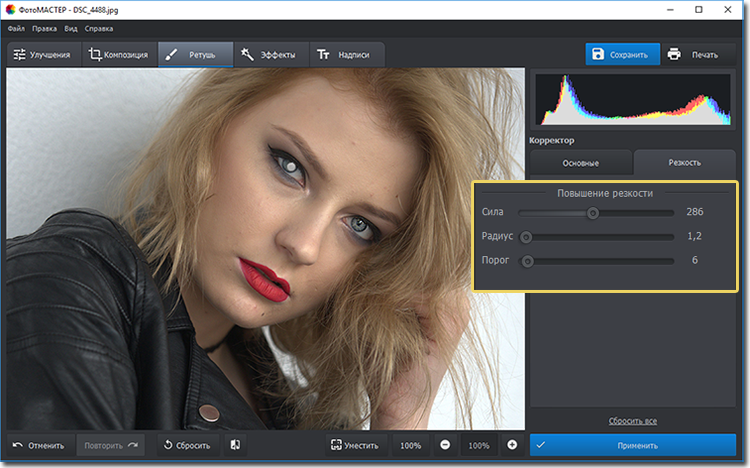This screenshot has width=750, height=468.
Task: Open the Улучшения tab
Action: tap(42, 55)
